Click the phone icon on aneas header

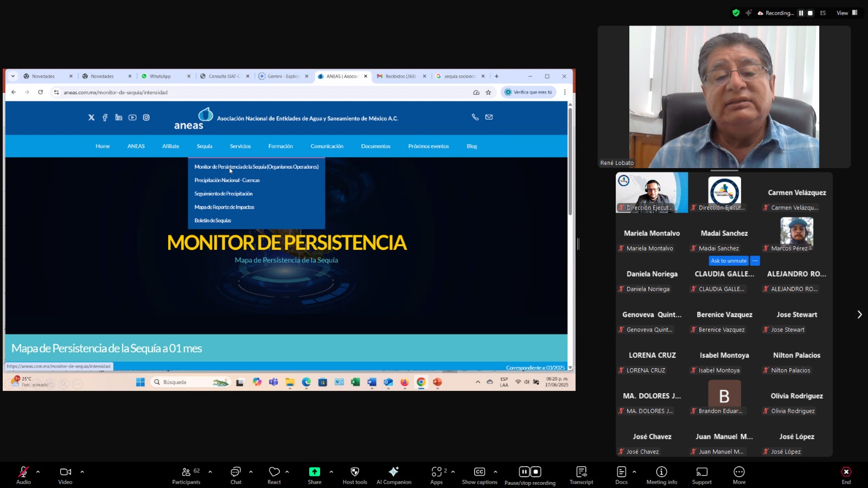coord(475,117)
